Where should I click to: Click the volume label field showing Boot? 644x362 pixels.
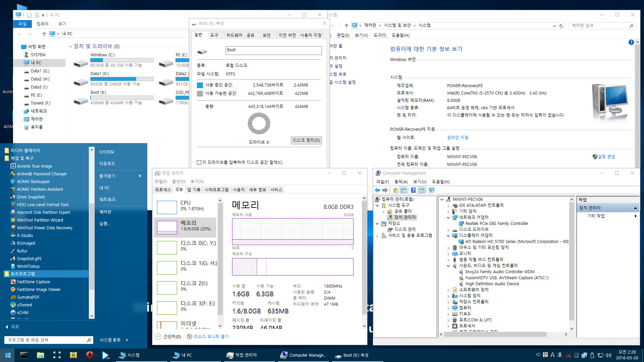click(x=274, y=50)
